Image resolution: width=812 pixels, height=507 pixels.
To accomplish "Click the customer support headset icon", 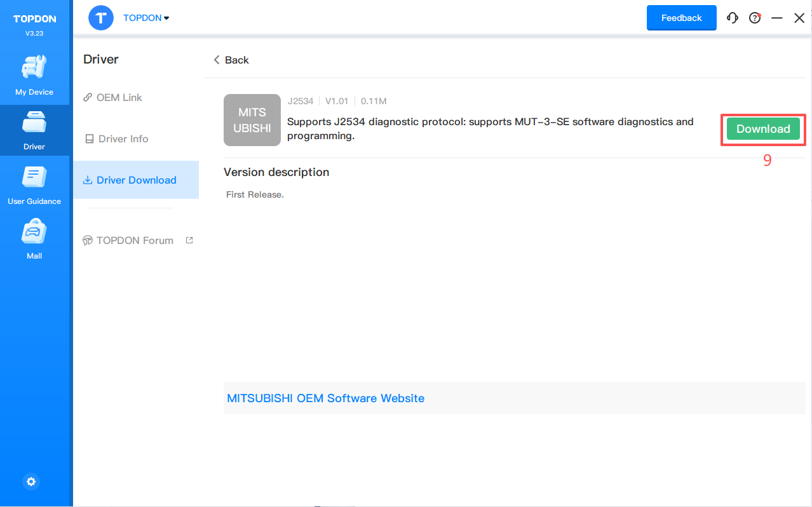I will click(733, 18).
